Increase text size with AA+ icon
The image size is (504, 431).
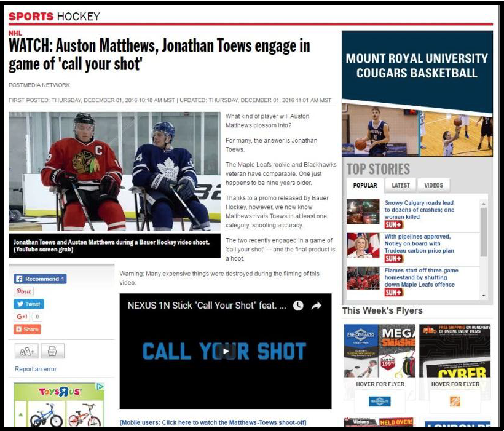pyautogui.click(x=26, y=351)
